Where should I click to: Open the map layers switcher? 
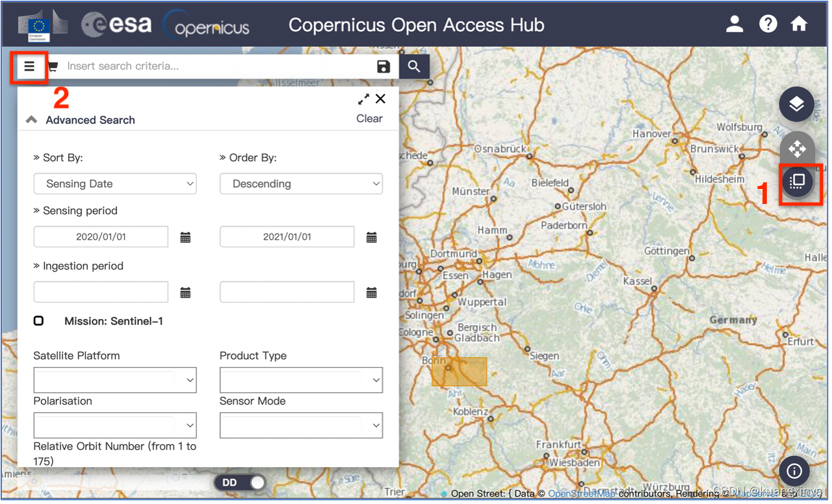[796, 104]
